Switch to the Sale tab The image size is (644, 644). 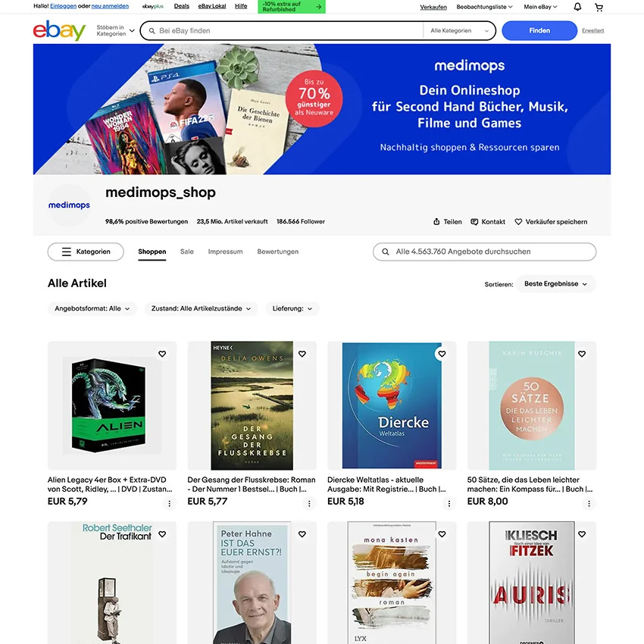click(x=187, y=252)
